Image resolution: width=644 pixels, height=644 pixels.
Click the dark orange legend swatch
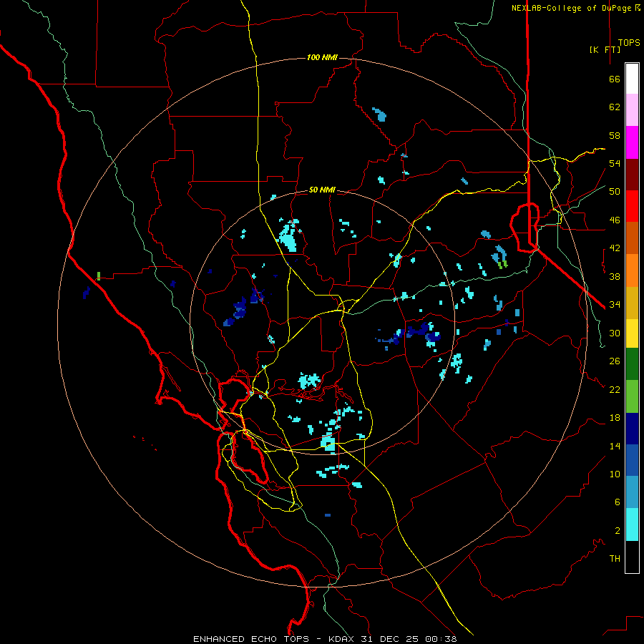point(632,238)
